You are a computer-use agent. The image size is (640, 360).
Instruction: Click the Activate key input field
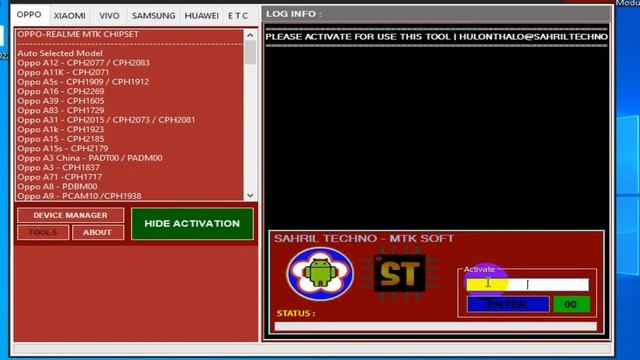(527, 284)
